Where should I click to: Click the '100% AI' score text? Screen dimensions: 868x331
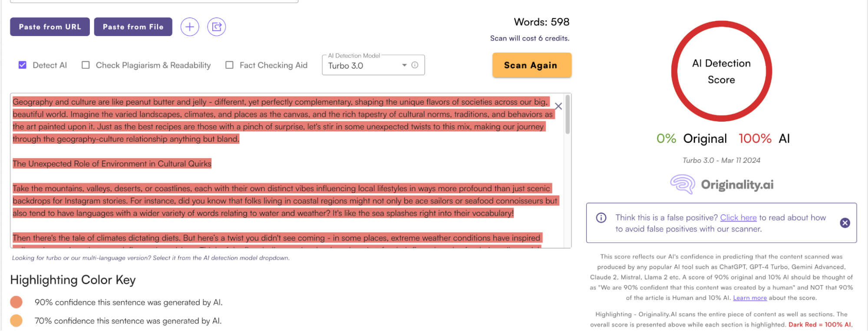(764, 139)
